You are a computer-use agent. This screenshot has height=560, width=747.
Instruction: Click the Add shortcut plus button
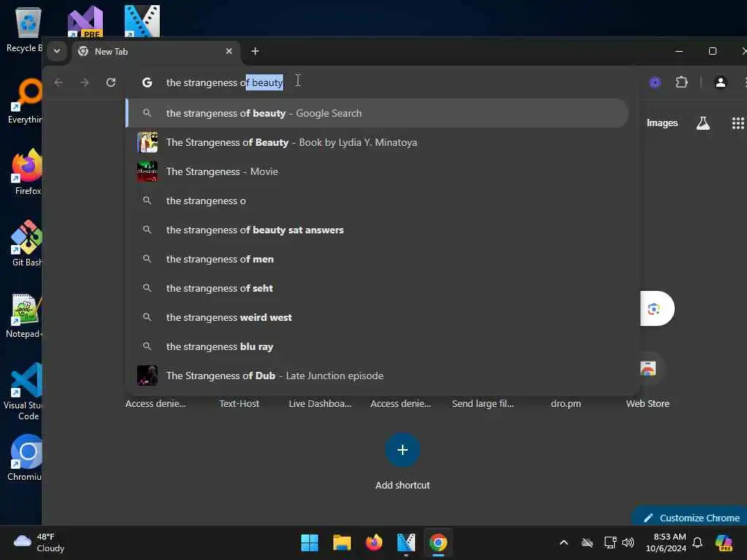[403, 450]
